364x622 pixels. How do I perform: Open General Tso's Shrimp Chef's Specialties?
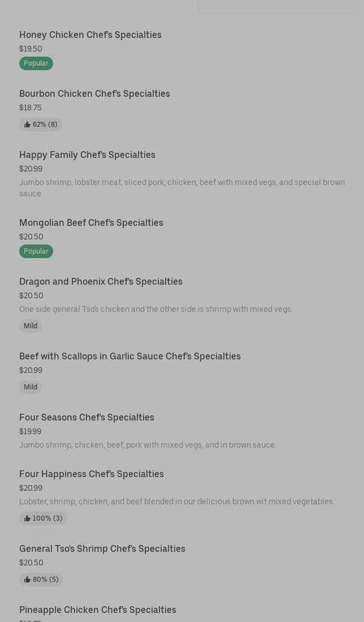102,549
